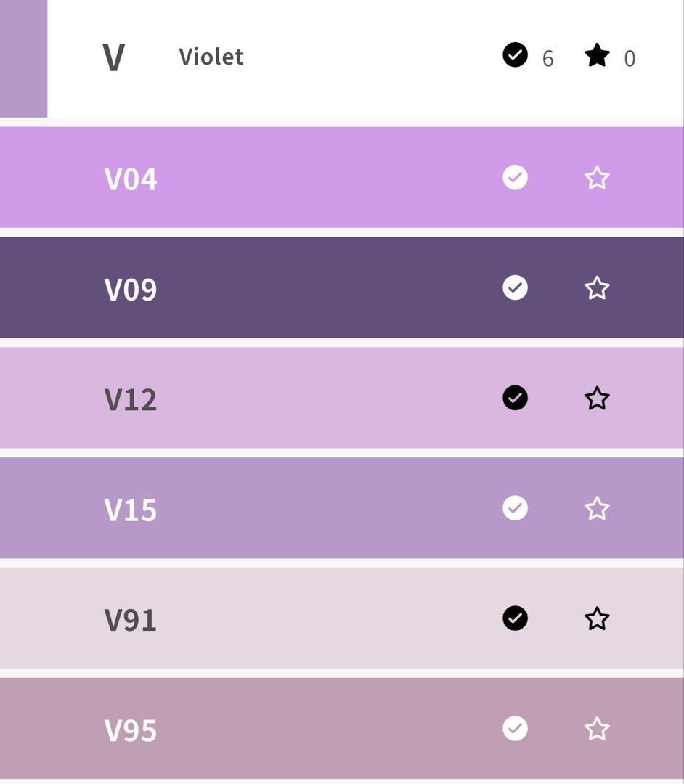Uncheck the V91 owned checkmark
This screenshot has width=684, height=784.
[x=515, y=618]
